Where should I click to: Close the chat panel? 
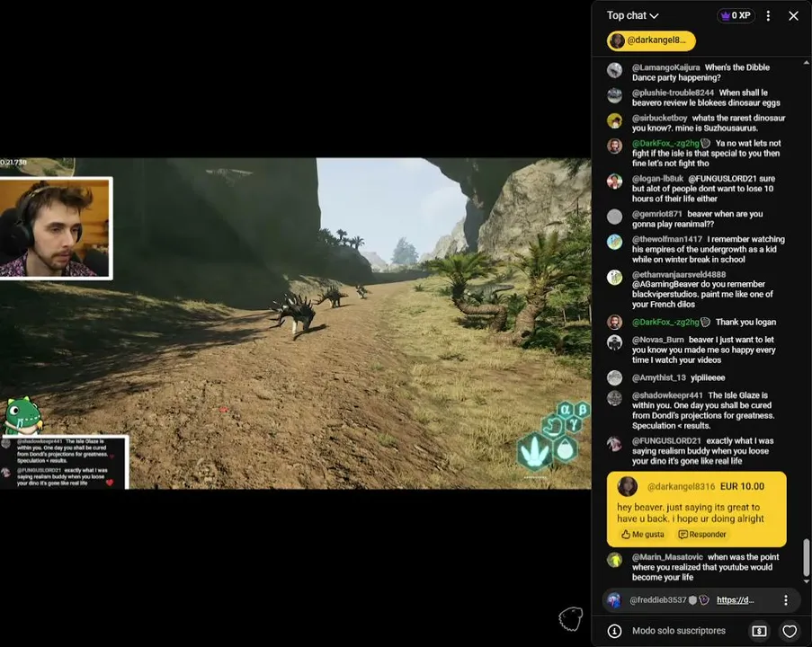[793, 16]
